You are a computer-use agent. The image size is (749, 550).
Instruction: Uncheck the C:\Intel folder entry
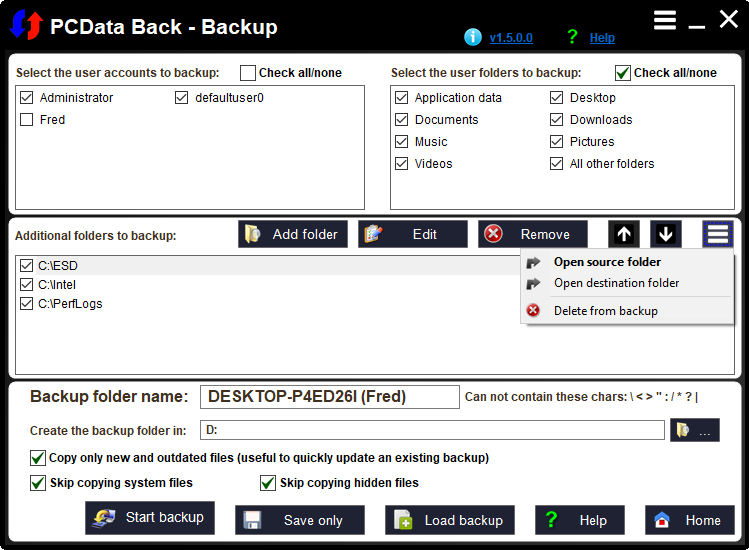(27, 285)
